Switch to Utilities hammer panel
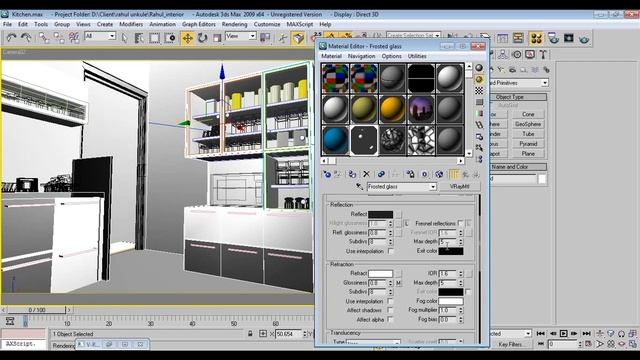 pyautogui.click(x=543, y=54)
